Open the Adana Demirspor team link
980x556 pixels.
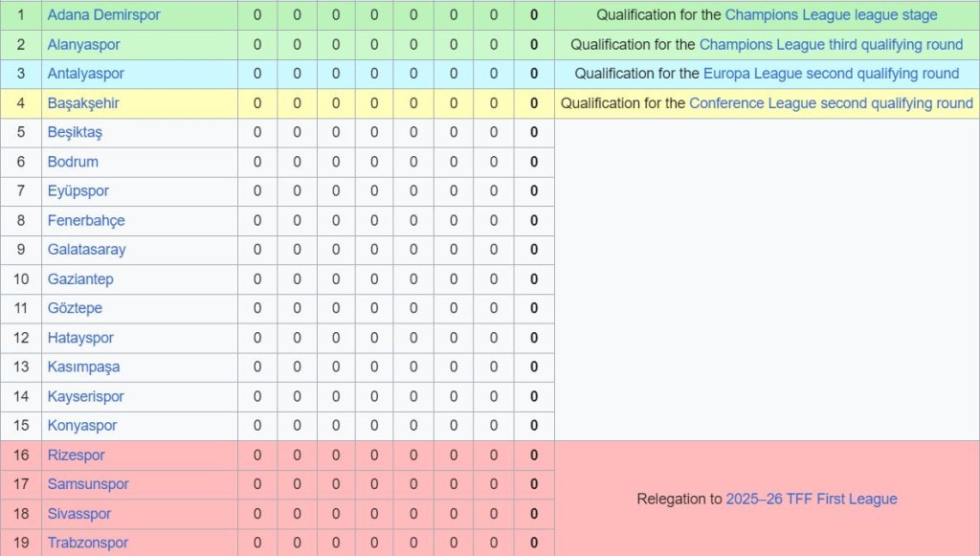coord(103,15)
